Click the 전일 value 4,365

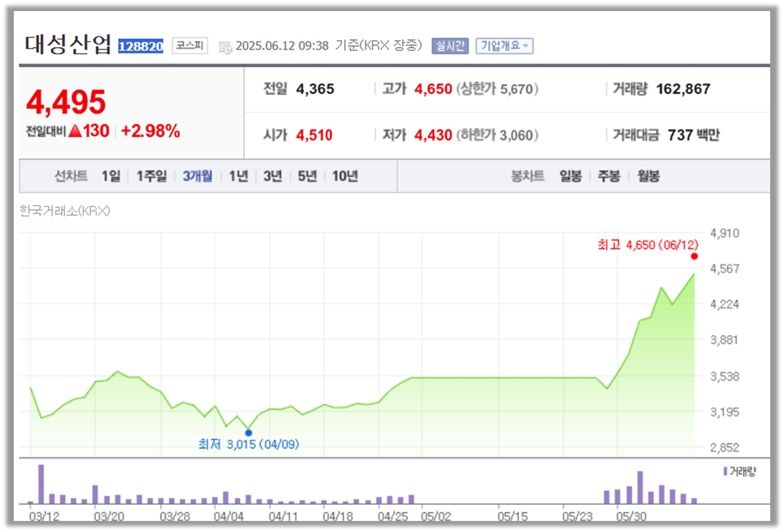(315, 89)
